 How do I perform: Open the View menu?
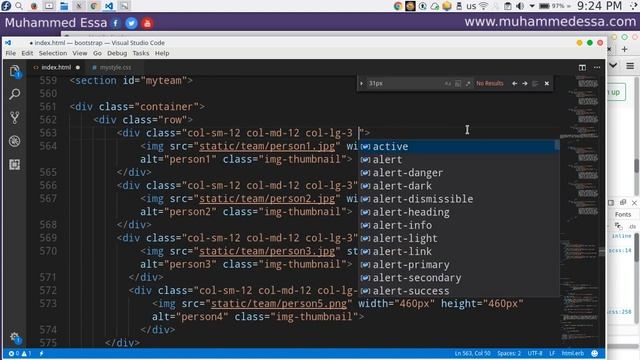[x=80, y=53]
